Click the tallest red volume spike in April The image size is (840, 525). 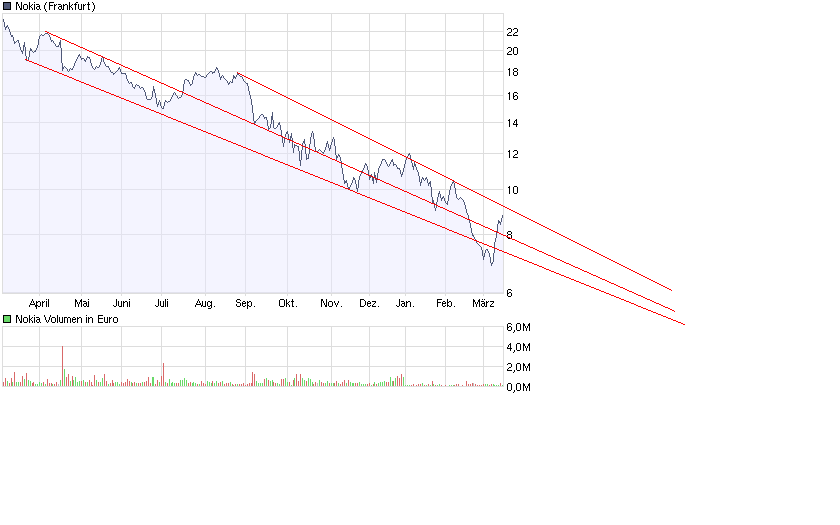[x=62, y=366]
